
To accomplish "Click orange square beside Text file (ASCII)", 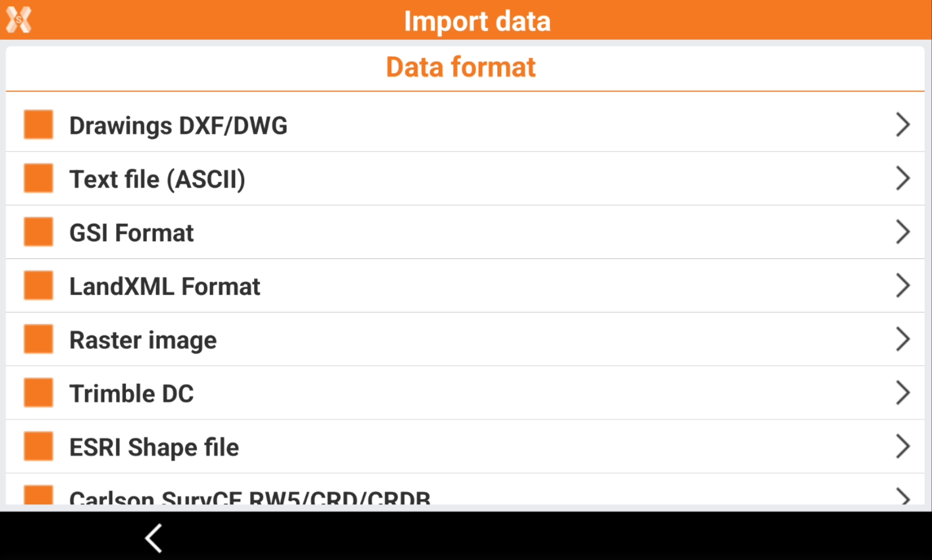I will click(39, 179).
